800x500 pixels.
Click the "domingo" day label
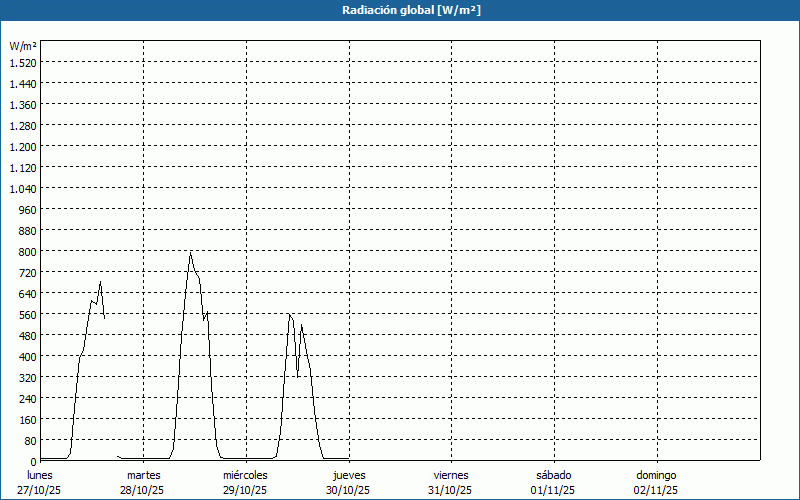pos(656,475)
